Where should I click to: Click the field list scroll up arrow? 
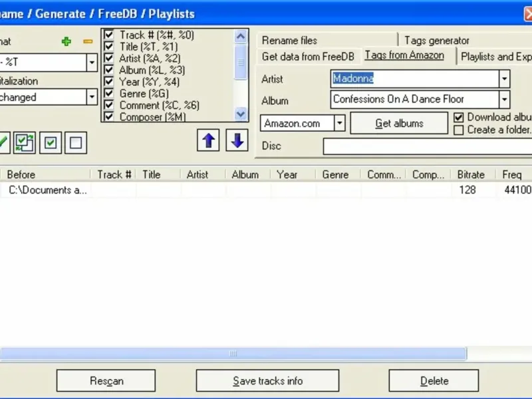[x=241, y=36]
